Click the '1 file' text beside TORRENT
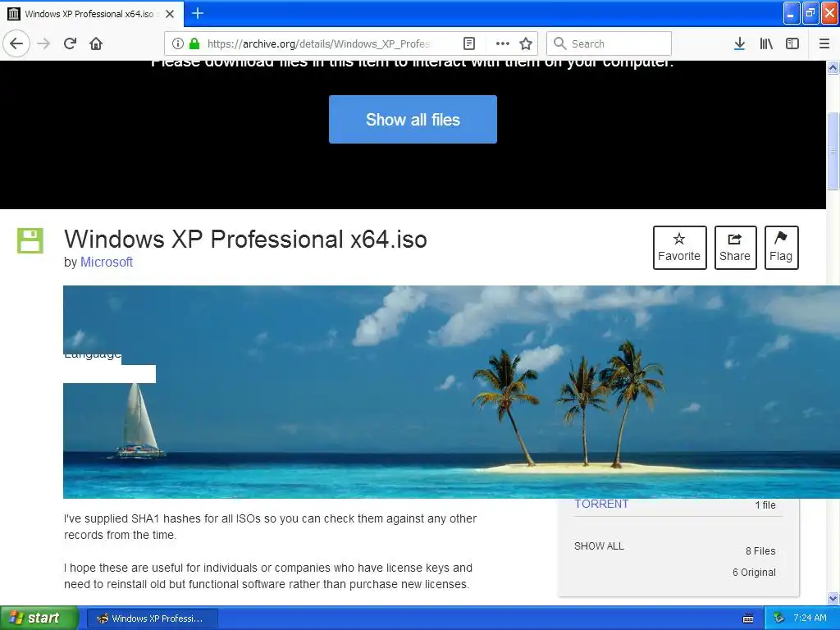 765,504
